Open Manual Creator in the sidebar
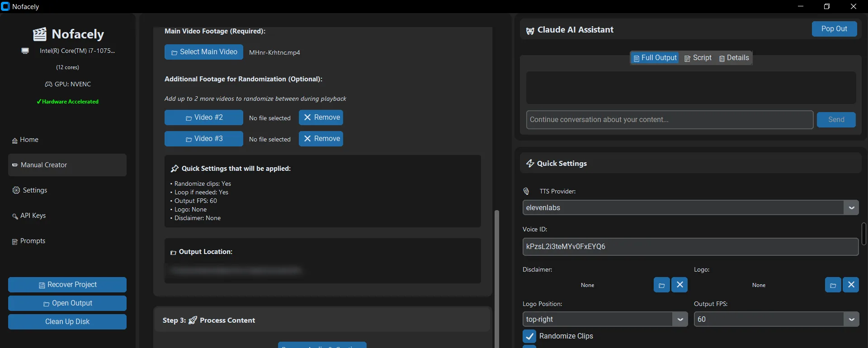The width and height of the screenshot is (868, 348). (x=67, y=165)
